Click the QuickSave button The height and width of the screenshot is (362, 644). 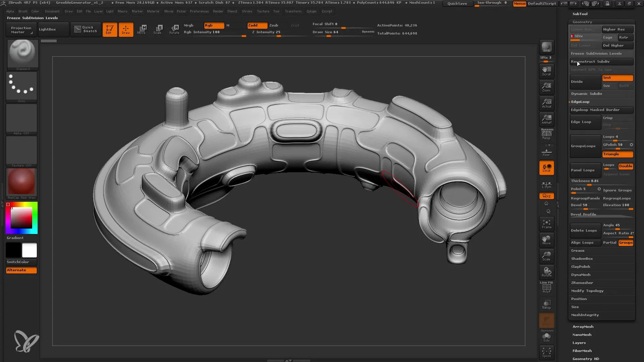point(457,3)
